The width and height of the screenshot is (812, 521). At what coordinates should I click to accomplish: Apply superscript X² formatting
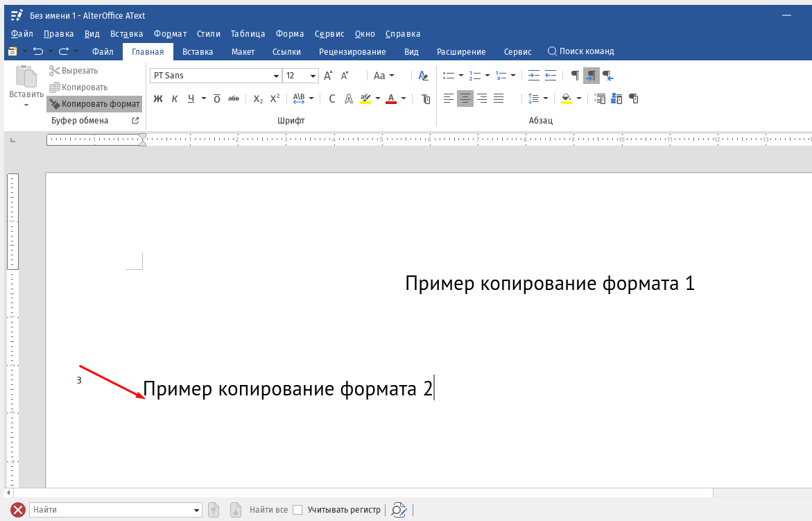(x=275, y=99)
